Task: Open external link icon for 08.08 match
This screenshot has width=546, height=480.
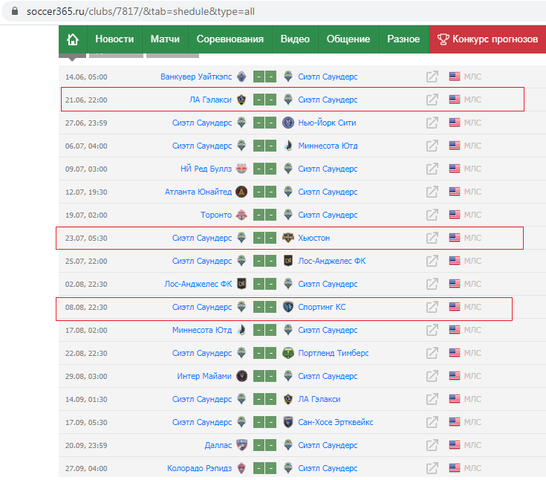Action: [x=432, y=307]
